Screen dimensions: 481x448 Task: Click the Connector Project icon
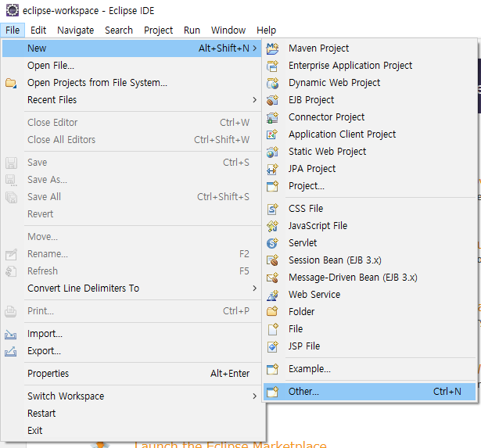click(x=272, y=117)
